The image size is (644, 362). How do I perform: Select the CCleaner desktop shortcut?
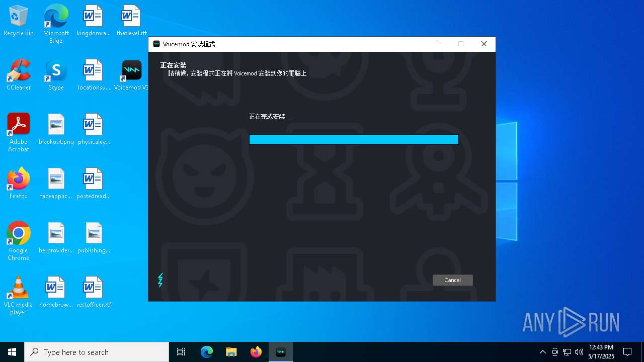(19, 75)
